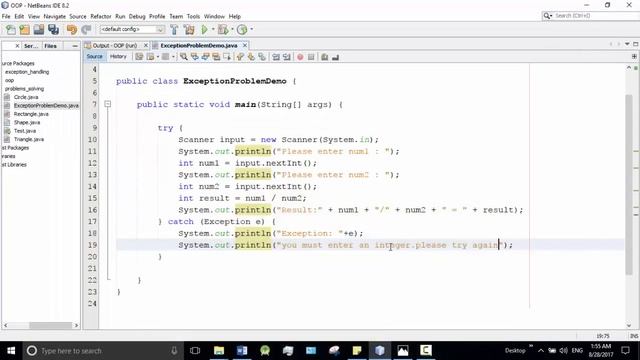This screenshot has height=360, width=640.
Task: Click the Clean and Build Project icon
Action: pyautogui.click(x=189, y=29)
